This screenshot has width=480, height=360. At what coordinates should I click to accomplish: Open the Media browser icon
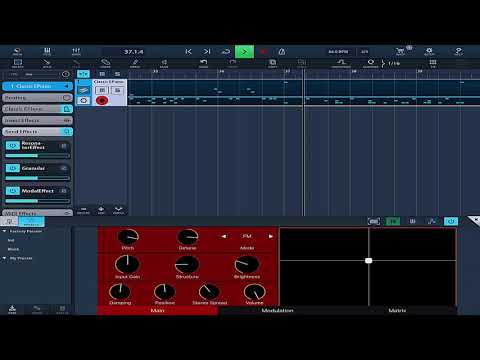17,52
